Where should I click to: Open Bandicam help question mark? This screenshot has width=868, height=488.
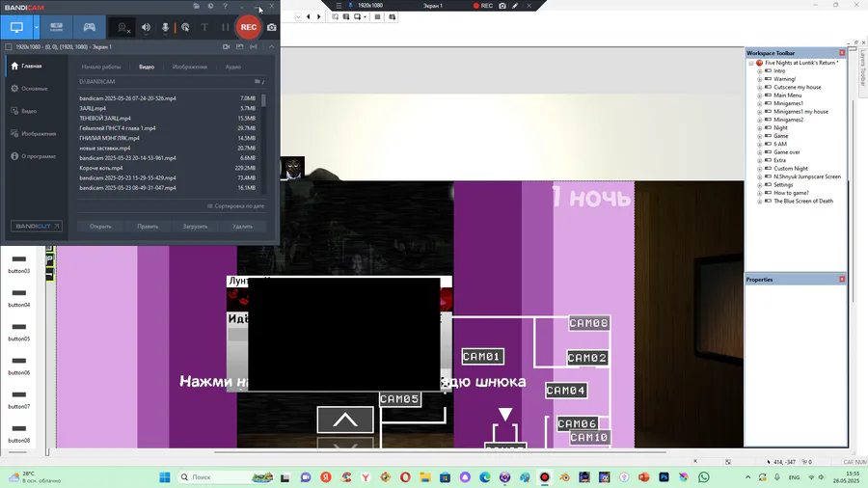click(225, 6)
